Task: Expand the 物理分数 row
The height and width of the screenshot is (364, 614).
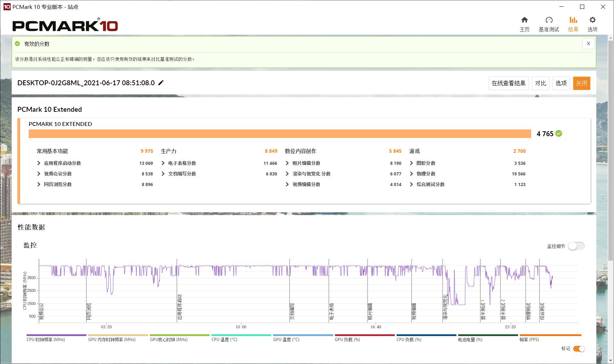Action: point(411,174)
